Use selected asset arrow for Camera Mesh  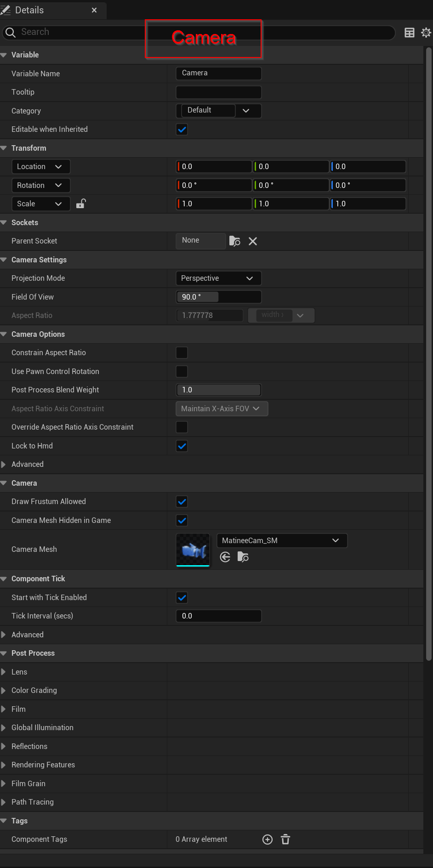point(225,557)
